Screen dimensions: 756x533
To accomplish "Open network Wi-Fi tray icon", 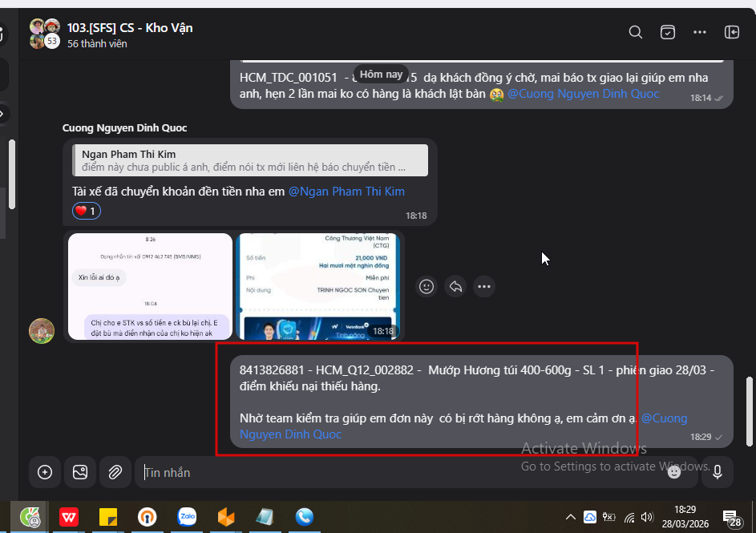I will pyautogui.click(x=629, y=518).
